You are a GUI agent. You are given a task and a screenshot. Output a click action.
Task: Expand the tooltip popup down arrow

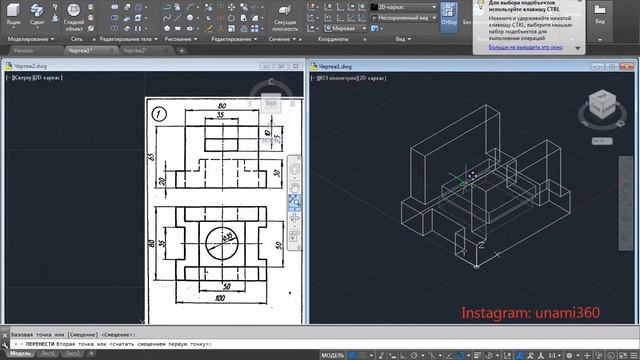click(578, 48)
